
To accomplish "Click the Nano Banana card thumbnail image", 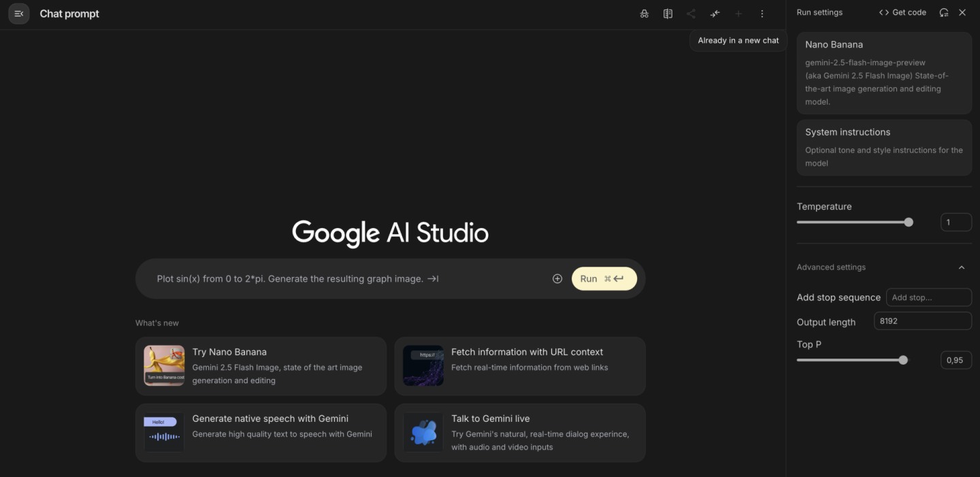I will coord(164,365).
